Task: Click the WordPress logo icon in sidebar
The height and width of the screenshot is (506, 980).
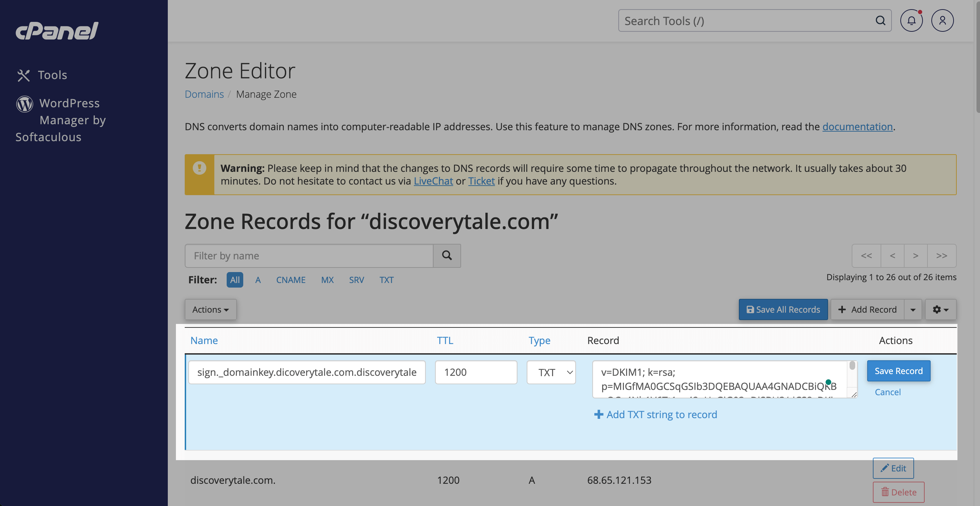Action: point(25,103)
